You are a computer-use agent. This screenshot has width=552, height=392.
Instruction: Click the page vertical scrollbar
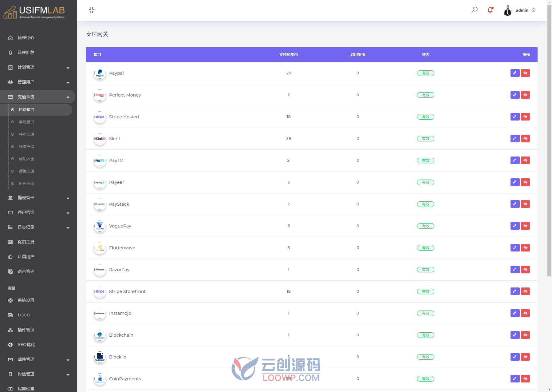[550, 140]
